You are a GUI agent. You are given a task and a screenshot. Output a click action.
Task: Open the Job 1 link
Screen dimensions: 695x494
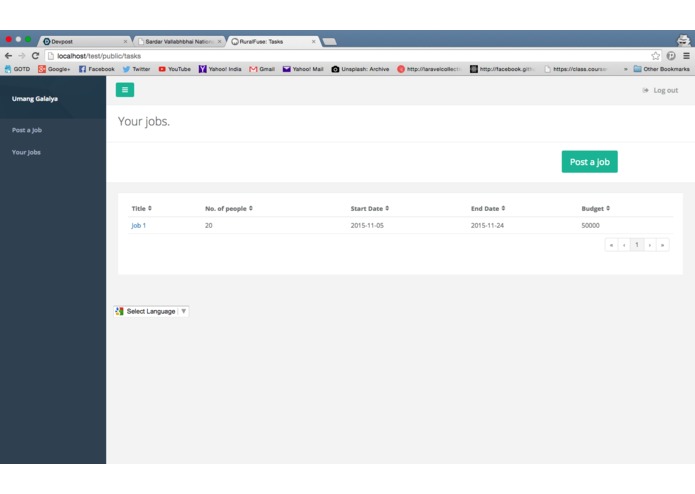(x=138, y=226)
